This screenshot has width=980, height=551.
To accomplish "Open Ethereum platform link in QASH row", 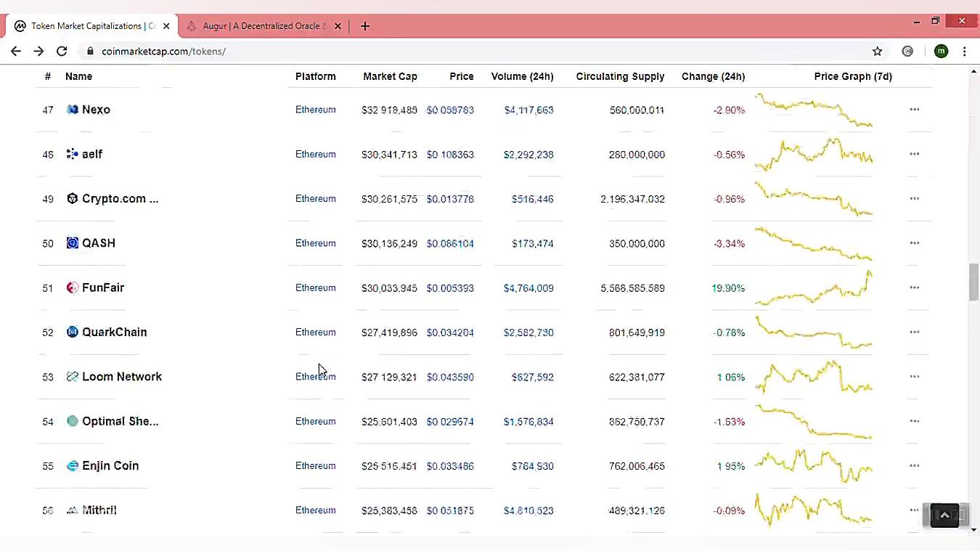I will click(x=316, y=243).
